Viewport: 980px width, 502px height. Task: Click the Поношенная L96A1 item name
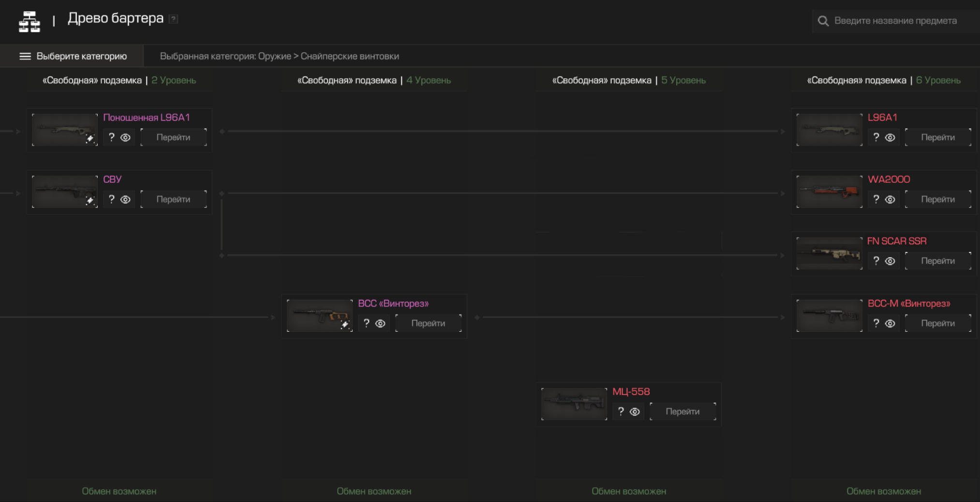pos(147,118)
